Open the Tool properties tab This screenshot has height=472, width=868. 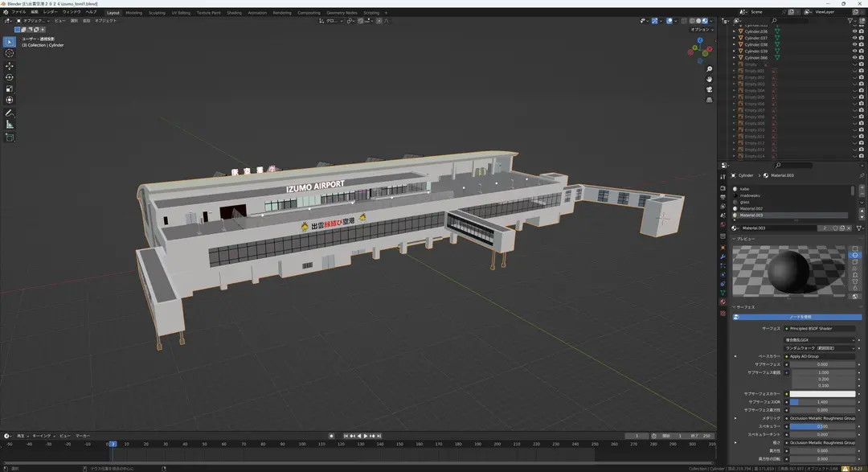pos(723,177)
